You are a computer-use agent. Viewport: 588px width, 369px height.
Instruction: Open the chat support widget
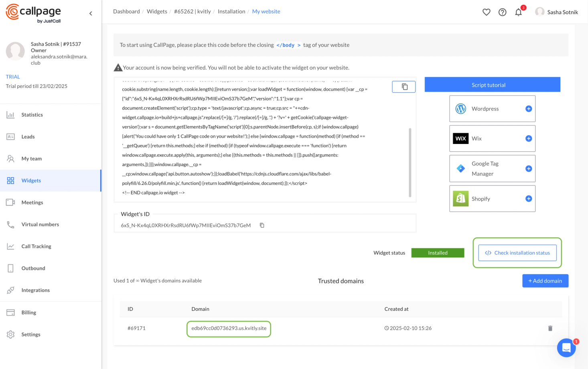[x=566, y=348]
